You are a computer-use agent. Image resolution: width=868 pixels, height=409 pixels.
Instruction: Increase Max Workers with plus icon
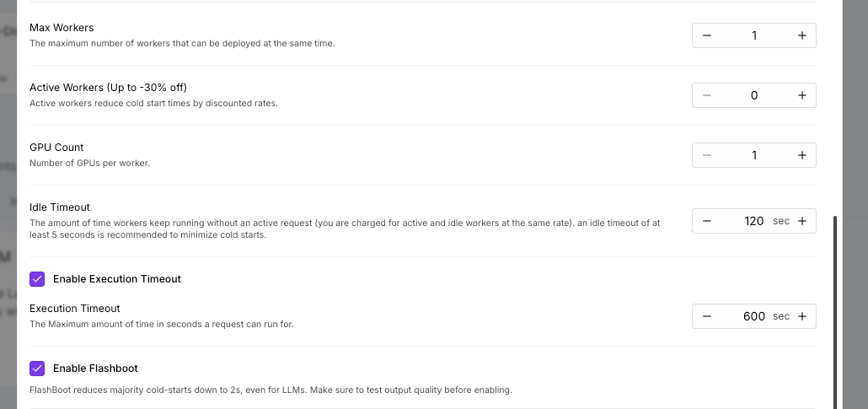click(x=801, y=35)
